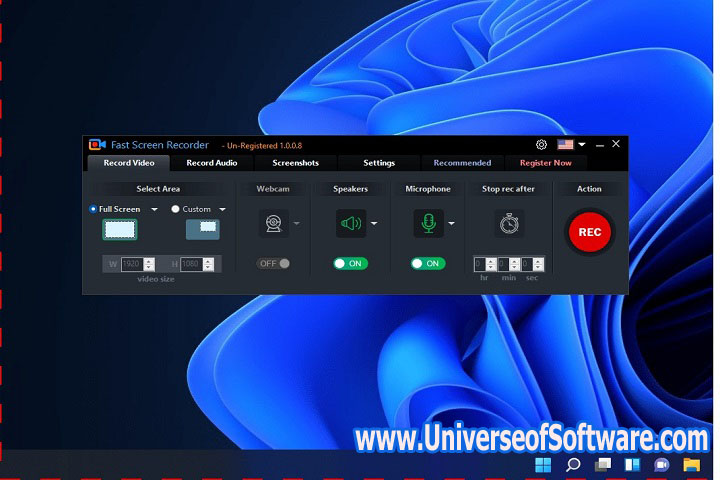Expand the webcam device dropdown arrow

tap(297, 224)
